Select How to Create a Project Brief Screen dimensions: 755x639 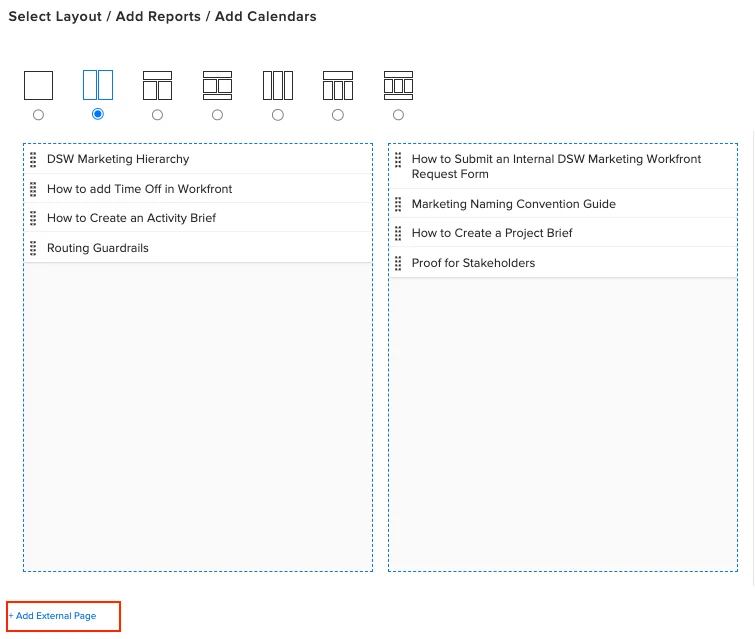(563, 233)
